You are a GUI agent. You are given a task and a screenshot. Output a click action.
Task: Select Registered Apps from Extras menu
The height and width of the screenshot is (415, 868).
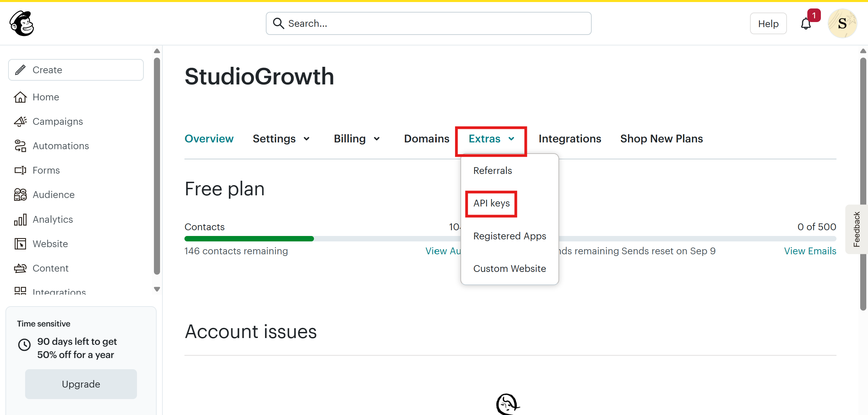510,236
